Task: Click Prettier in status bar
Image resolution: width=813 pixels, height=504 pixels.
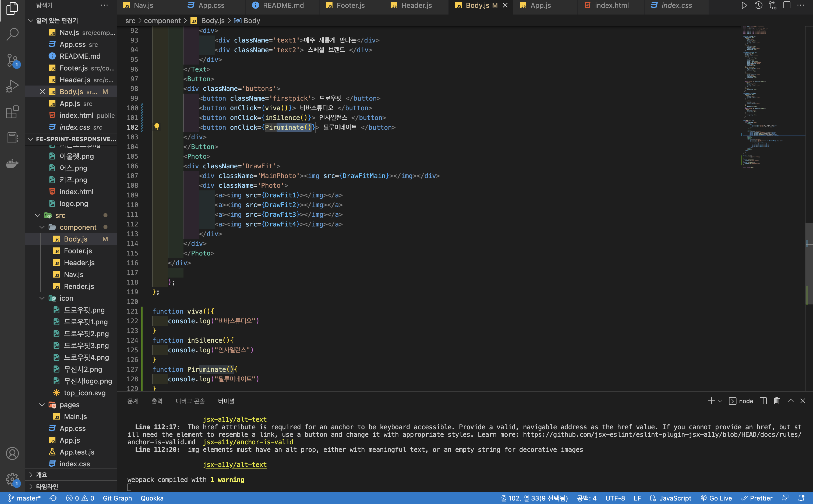Action: click(x=757, y=498)
